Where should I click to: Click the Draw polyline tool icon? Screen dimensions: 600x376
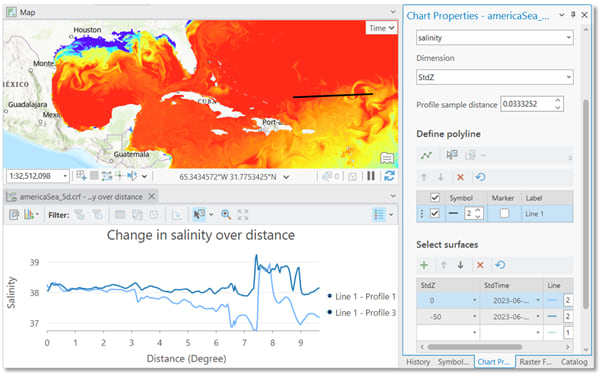coord(426,155)
